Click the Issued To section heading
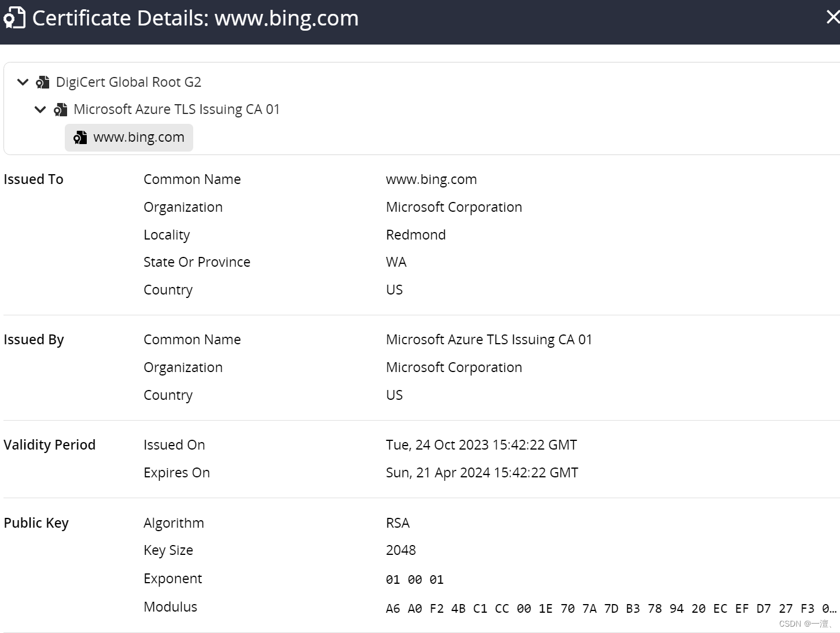This screenshot has height=633, width=840. tap(34, 179)
